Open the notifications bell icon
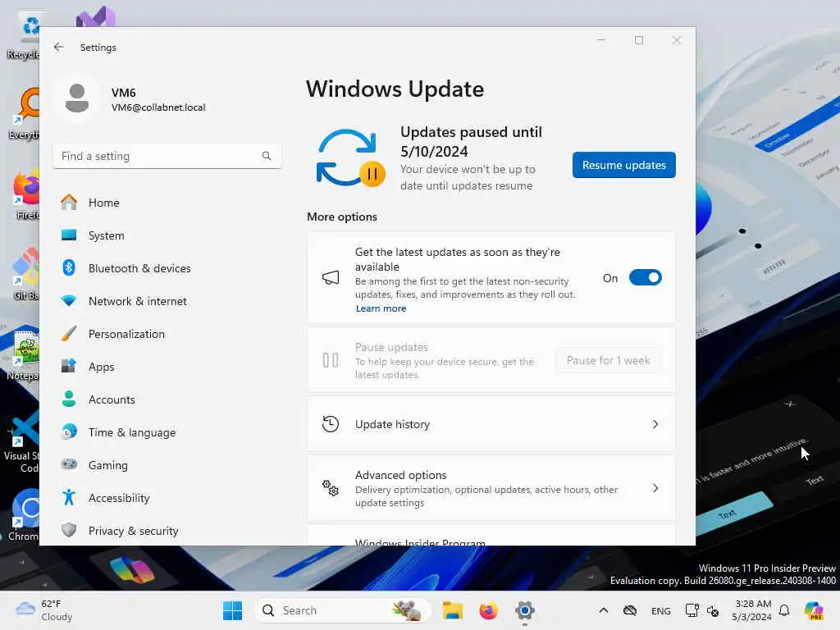 pyautogui.click(x=784, y=610)
